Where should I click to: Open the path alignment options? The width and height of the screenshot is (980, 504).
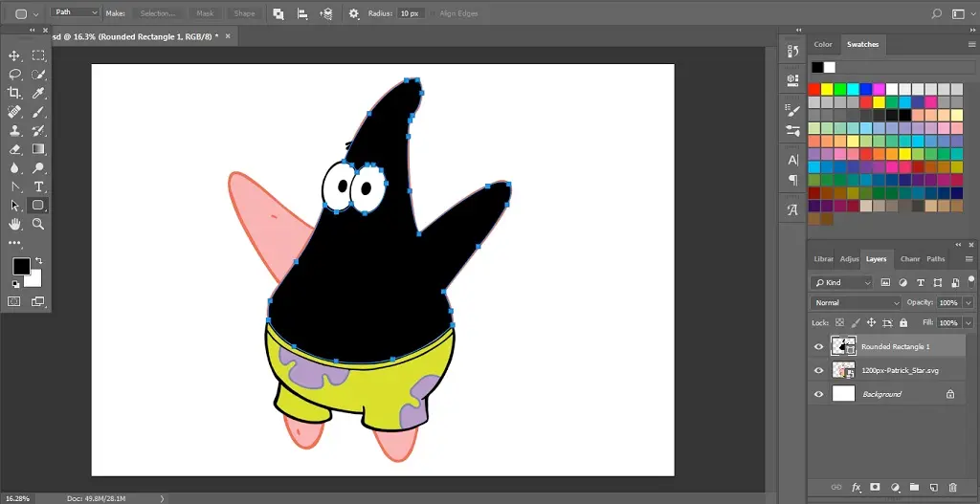pos(302,13)
